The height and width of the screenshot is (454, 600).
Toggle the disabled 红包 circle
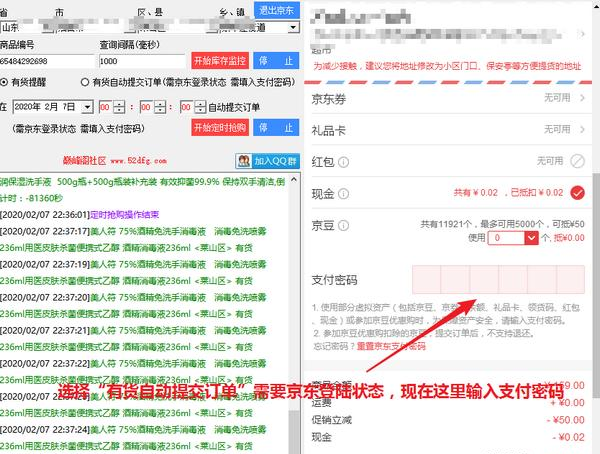pyautogui.click(x=577, y=161)
